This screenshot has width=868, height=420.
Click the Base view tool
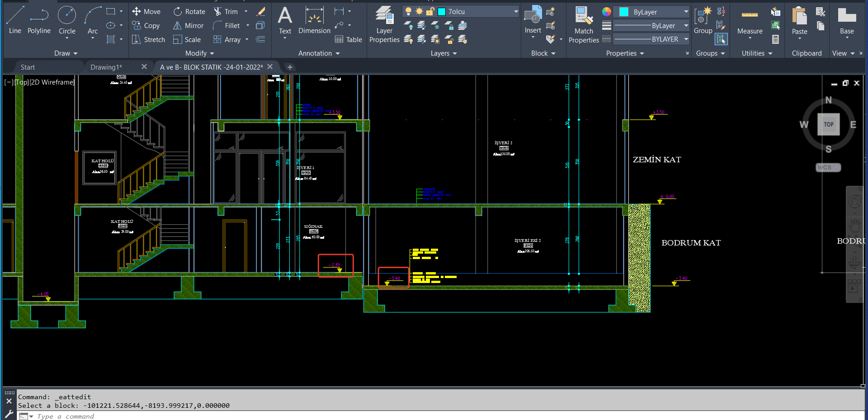847,20
